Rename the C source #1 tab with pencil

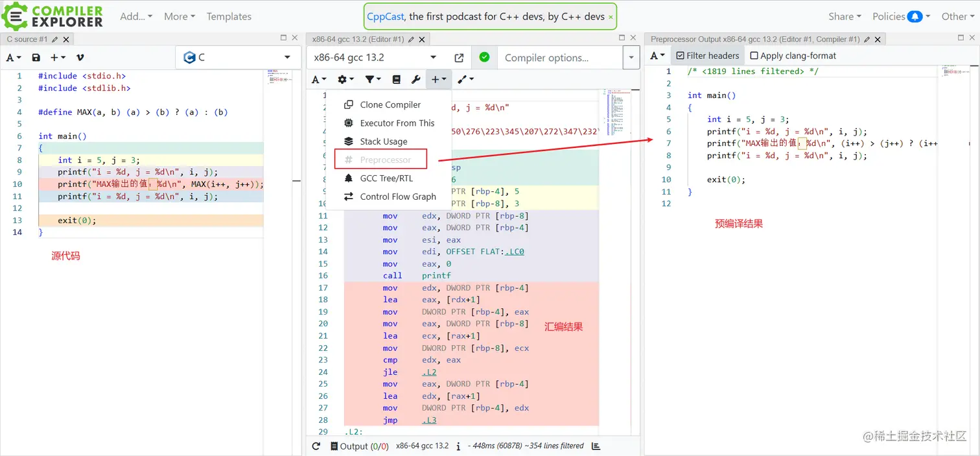tap(55, 40)
